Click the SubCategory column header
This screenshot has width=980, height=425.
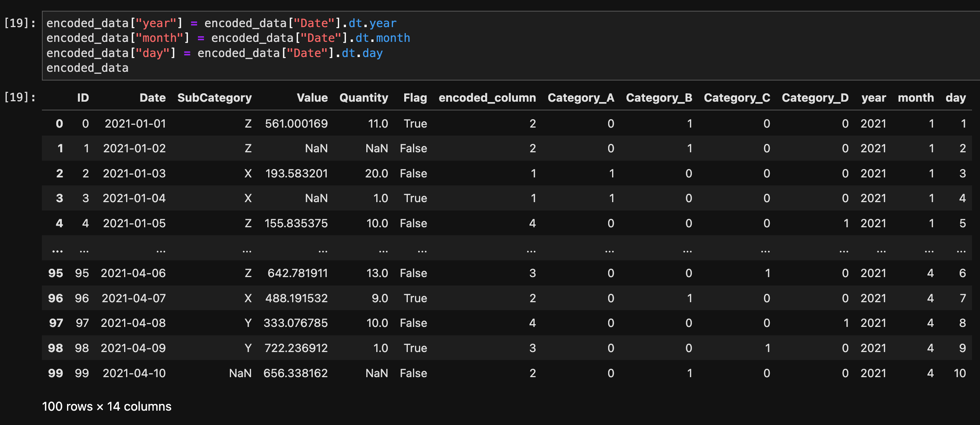214,98
